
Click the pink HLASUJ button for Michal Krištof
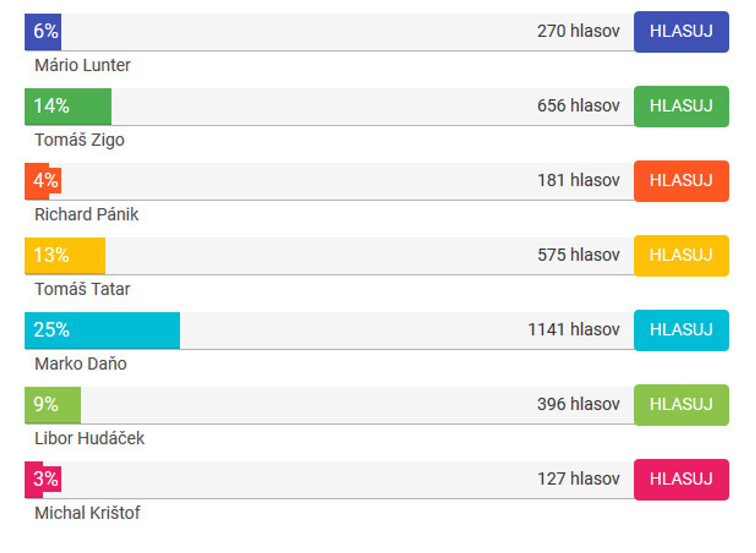click(681, 479)
